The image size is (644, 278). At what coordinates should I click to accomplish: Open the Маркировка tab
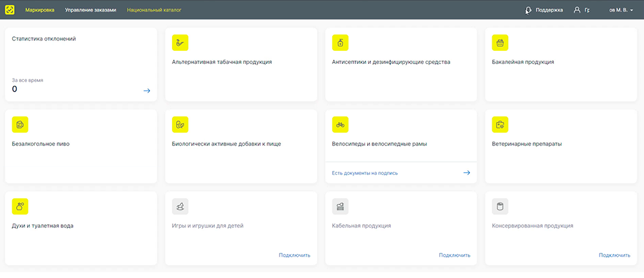click(x=40, y=10)
